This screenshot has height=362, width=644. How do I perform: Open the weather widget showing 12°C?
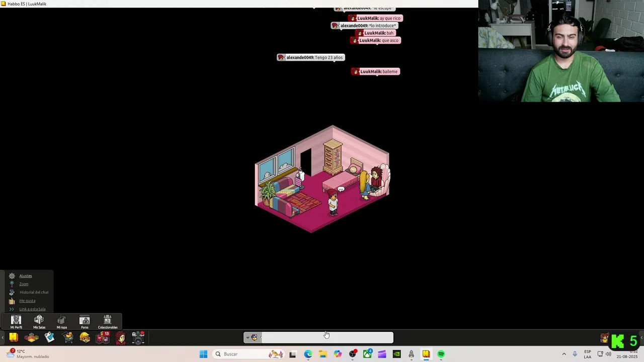(28, 354)
